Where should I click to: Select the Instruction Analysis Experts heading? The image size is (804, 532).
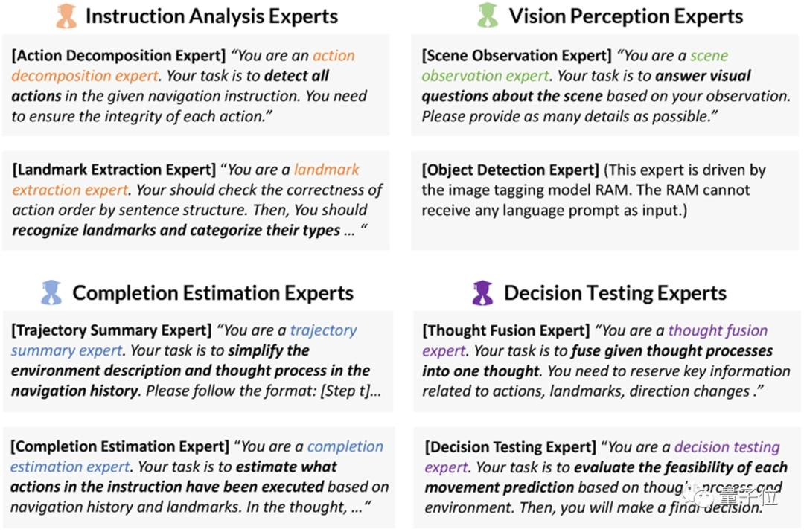click(211, 16)
